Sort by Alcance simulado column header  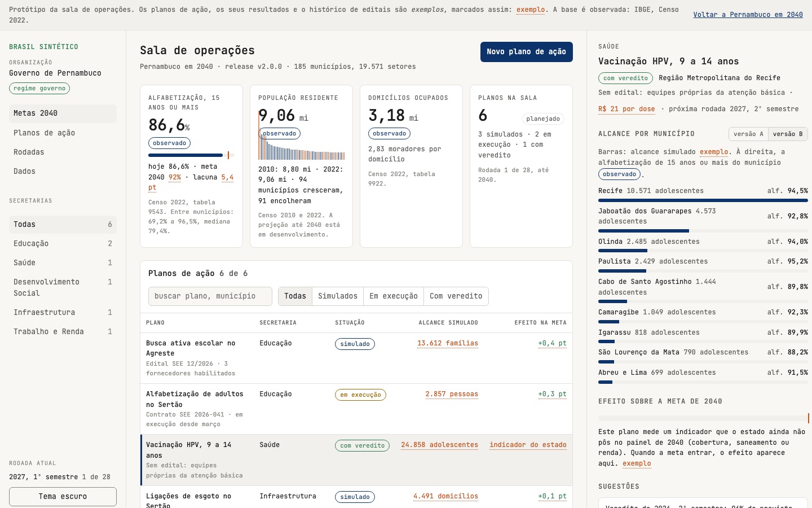click(x=448, y=323)
